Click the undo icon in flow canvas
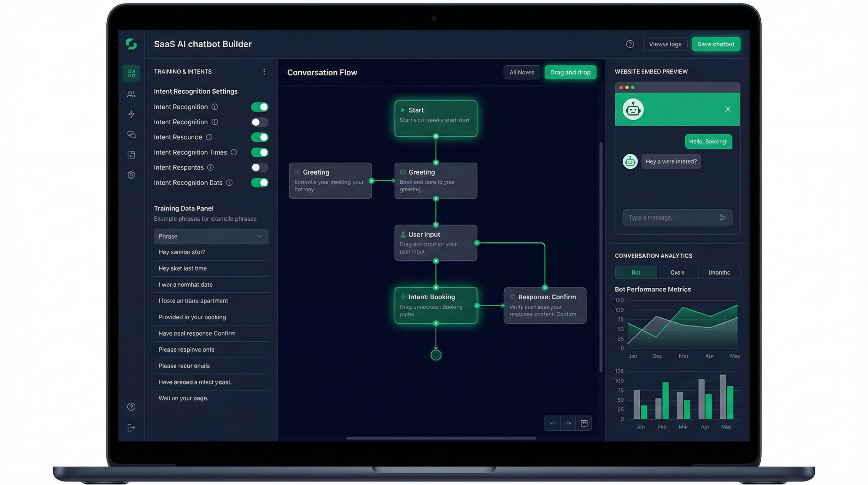Viewport: 868px width, 485px height. coord(552,423)
